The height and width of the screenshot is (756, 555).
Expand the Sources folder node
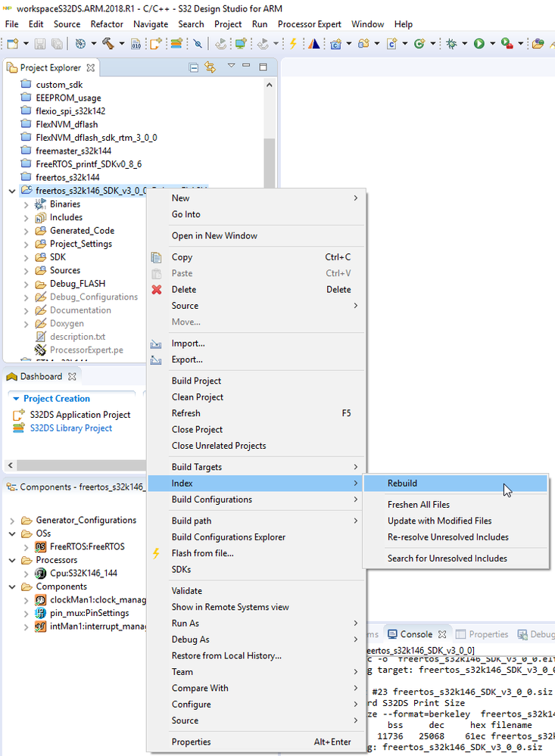(x=26, y=271)
